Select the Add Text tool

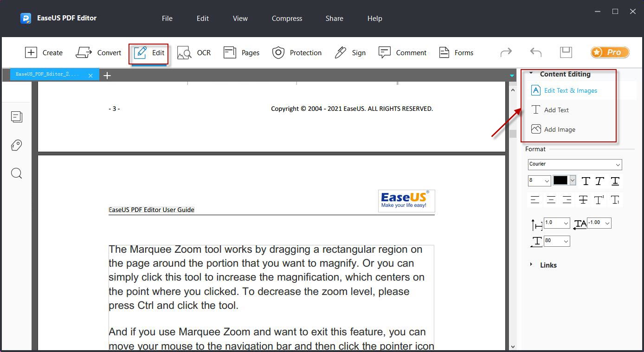555,110
